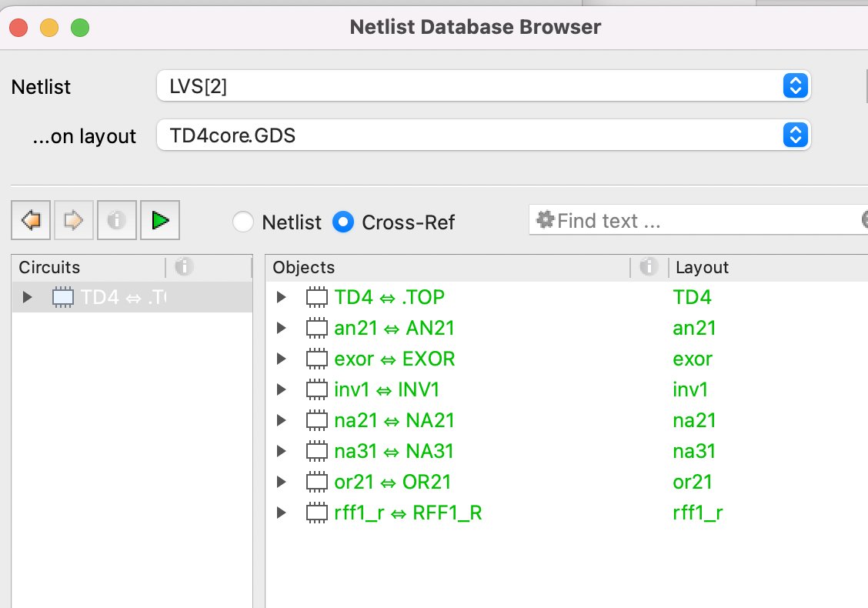The width and height of the screenshot is (868, 608).
Task: Click the forward navigation arrow button
Action: 74,220
